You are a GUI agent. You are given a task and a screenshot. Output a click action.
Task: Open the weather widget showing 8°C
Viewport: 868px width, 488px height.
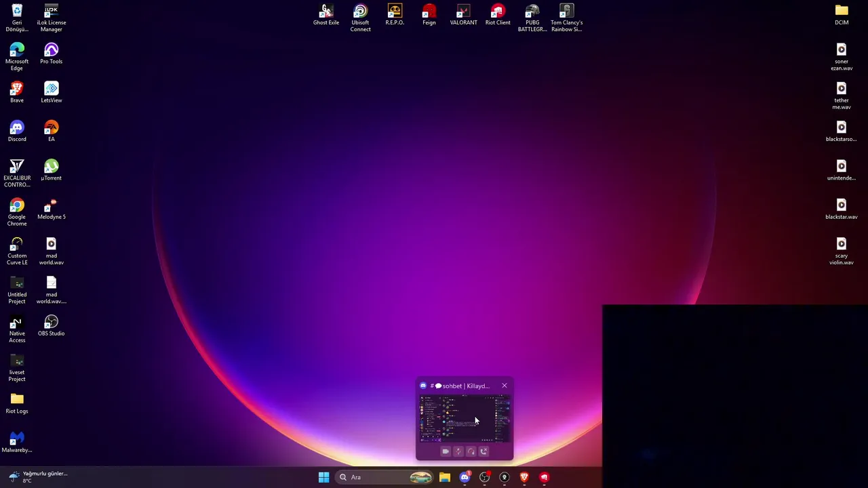point(37,477)
